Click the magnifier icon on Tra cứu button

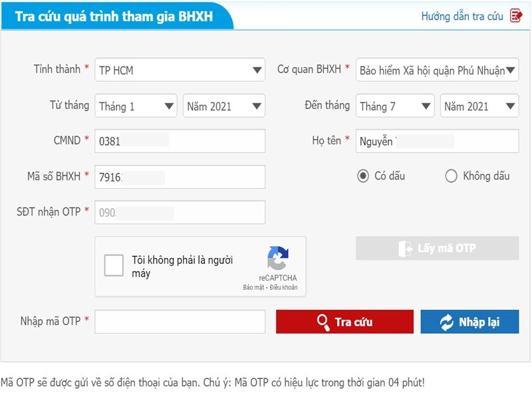[323, 321]
